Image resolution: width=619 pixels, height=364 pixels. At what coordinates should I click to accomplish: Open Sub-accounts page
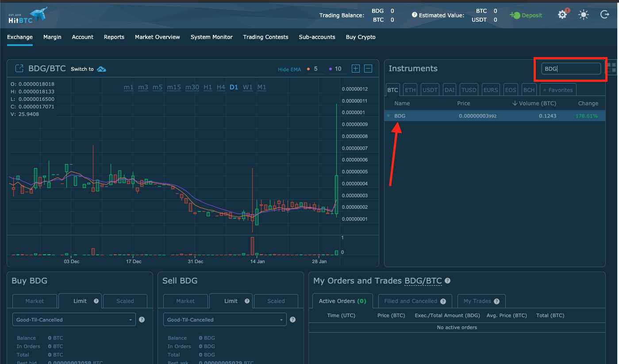click(x=317, y=37)
